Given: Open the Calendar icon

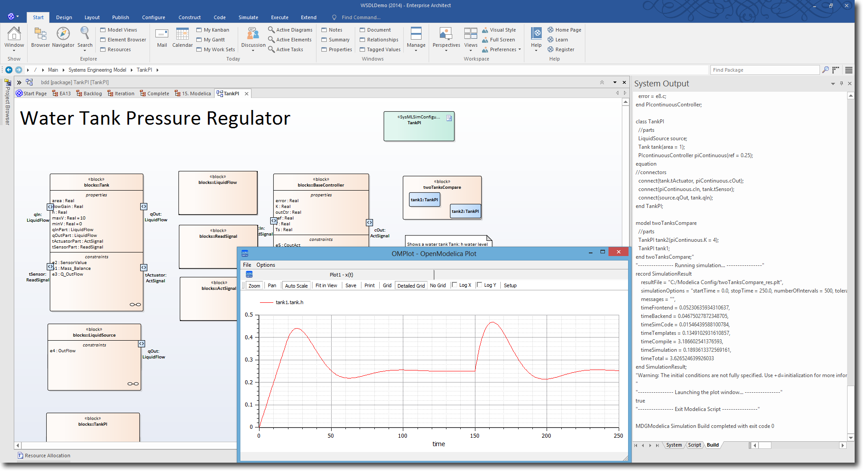Looking at the screenshot, I should pos(182,34).
